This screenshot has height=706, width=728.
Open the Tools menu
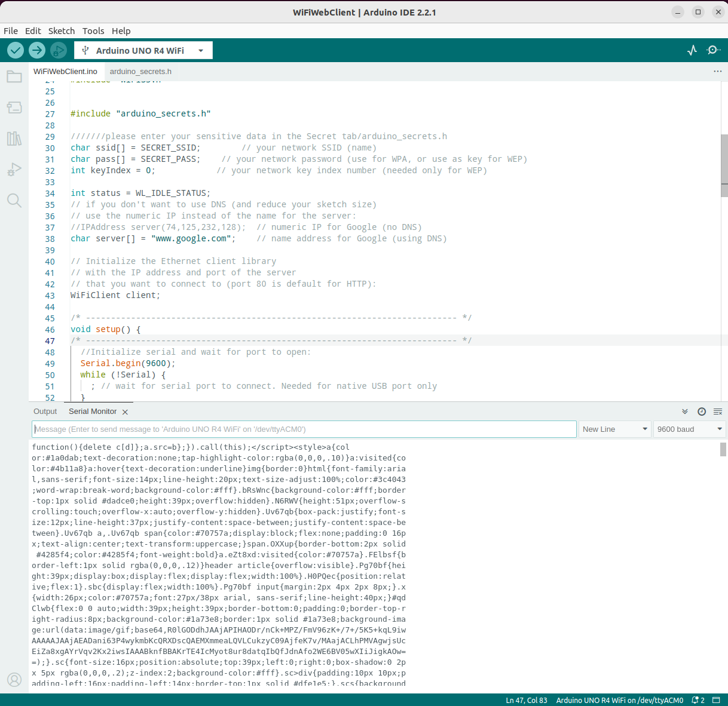click(93, 30)
